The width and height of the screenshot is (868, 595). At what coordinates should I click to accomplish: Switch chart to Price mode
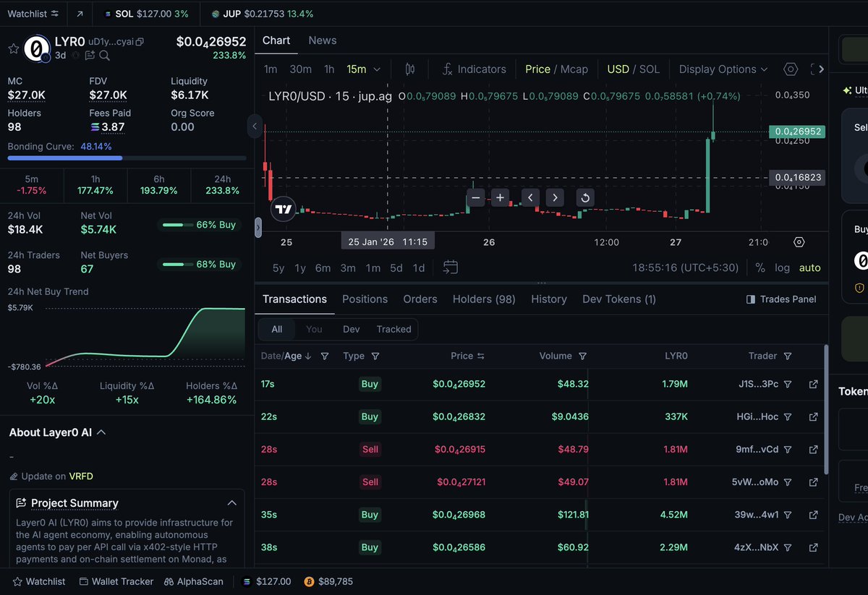point(537,69)
